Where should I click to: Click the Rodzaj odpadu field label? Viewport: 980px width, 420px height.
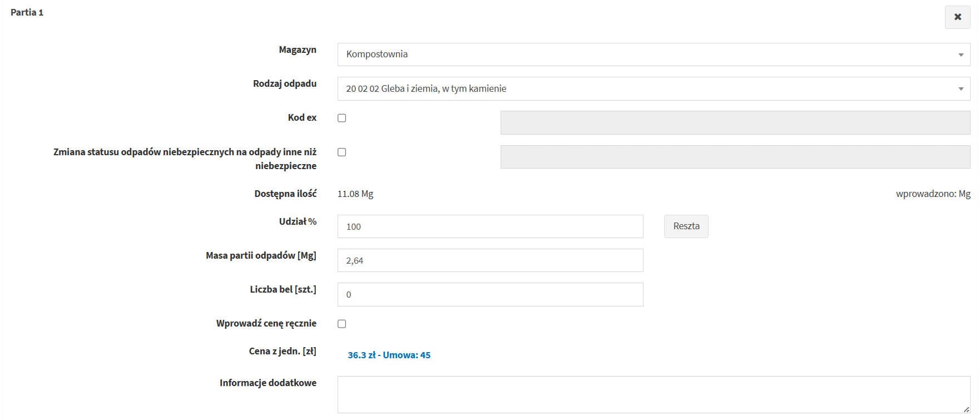[285, 84]
